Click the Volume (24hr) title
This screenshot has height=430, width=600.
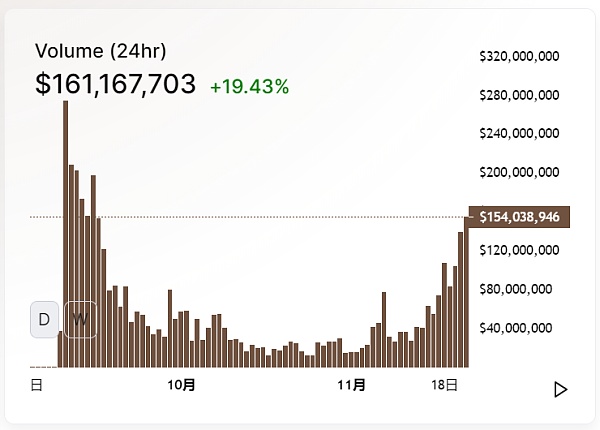coord(101,51)
